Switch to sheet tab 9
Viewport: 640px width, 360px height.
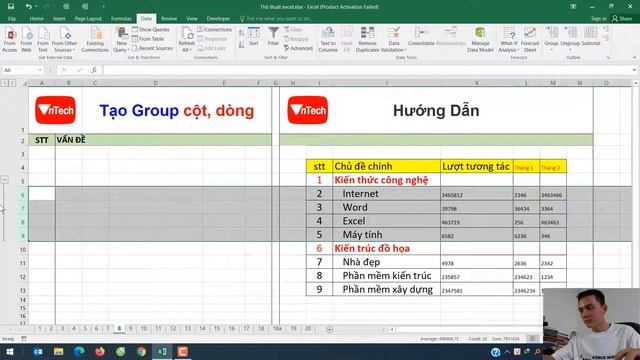pyautogui.click(x=131, y=329)
